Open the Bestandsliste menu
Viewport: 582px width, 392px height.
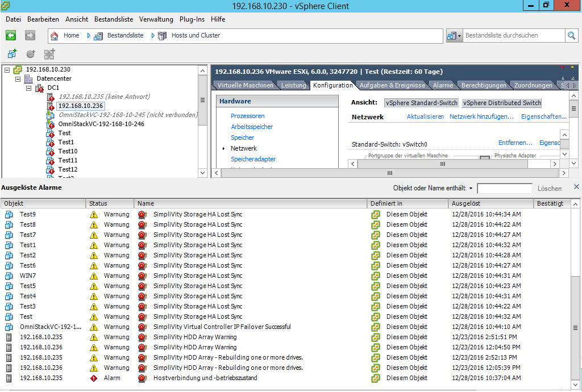[x=114, y=19]
